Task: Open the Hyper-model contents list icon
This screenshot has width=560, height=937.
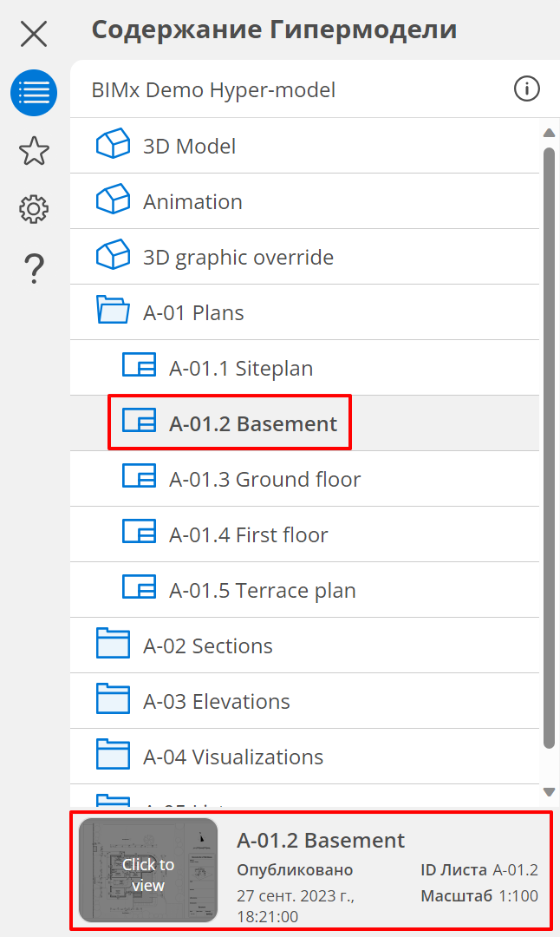Action: click(34, 93)
